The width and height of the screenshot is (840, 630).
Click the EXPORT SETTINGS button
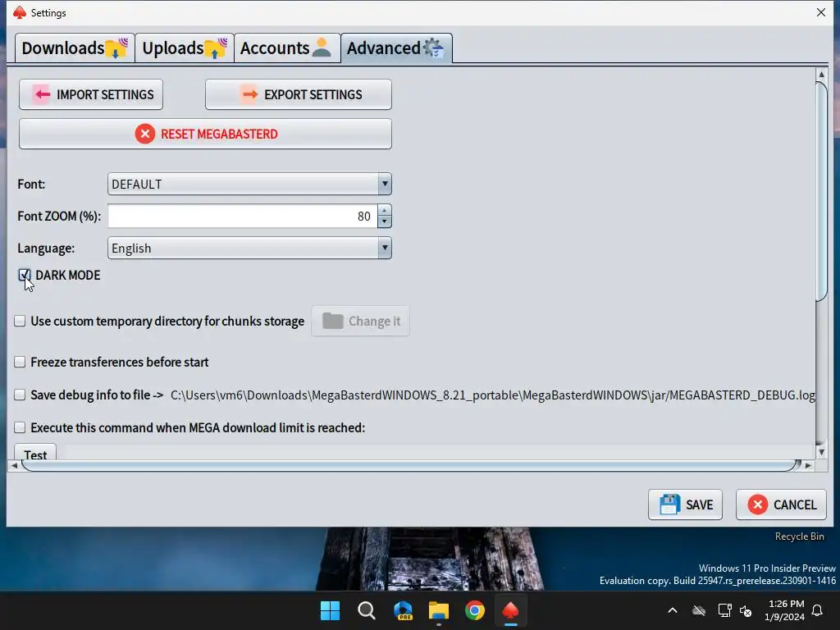299,95
